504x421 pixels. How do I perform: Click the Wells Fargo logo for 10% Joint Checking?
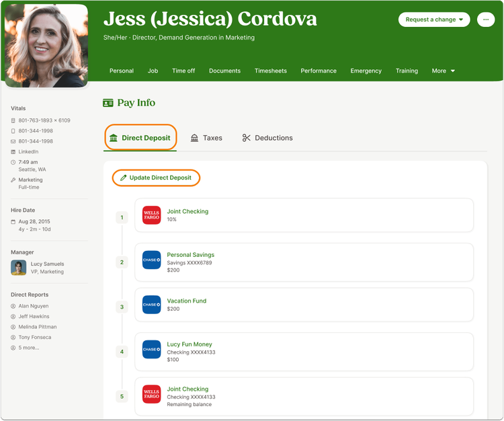[152, 215]
